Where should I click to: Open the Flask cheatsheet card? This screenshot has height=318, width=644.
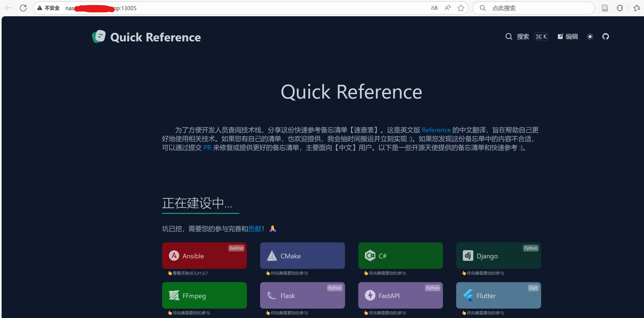pos(302,295)
